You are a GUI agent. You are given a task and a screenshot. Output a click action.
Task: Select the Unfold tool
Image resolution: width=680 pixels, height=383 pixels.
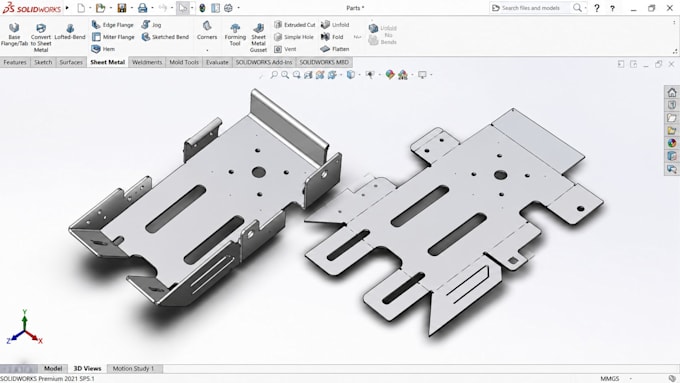click(335, 25)
